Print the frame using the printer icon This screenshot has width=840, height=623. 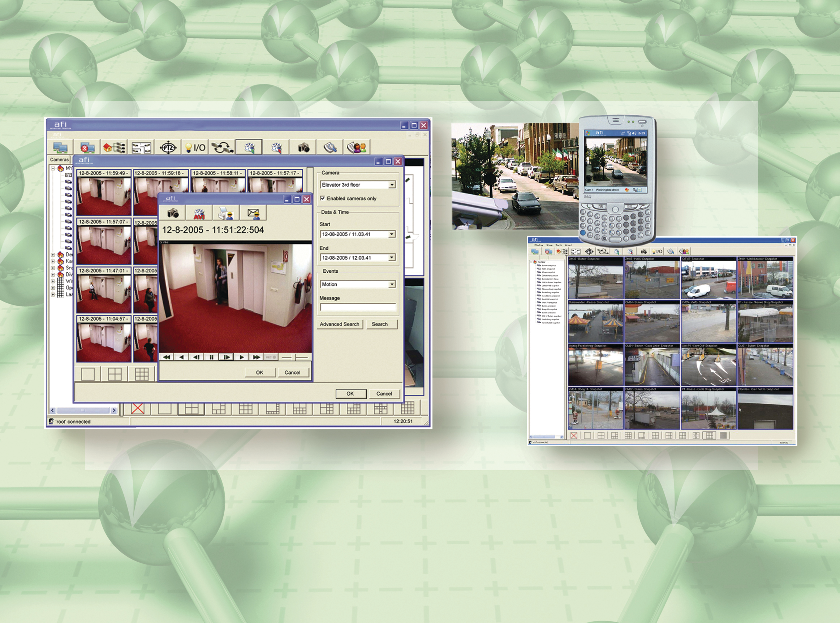(x=225, y=213)
